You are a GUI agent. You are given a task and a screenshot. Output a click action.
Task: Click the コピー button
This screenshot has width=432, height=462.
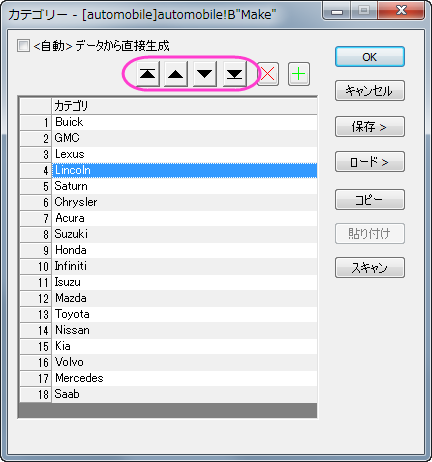pos(370,200)
